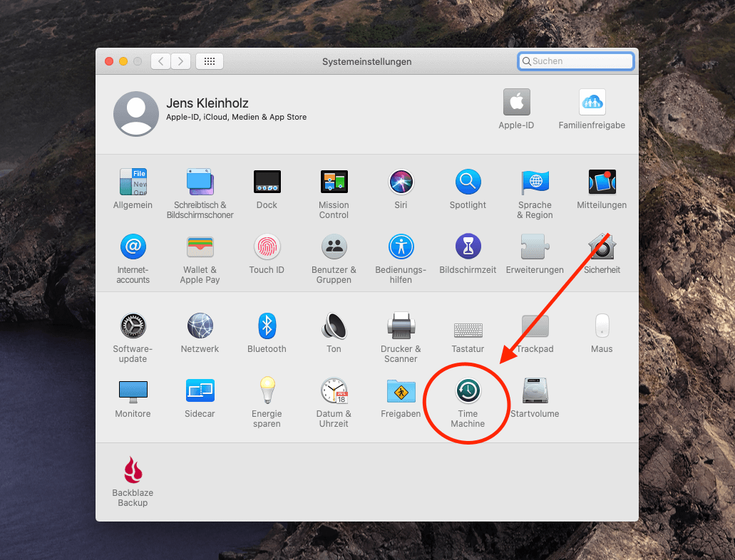Viewport: 735px width, 560px height.
Task: Show all preferences with grid button
Action: [x=210, y=61]
